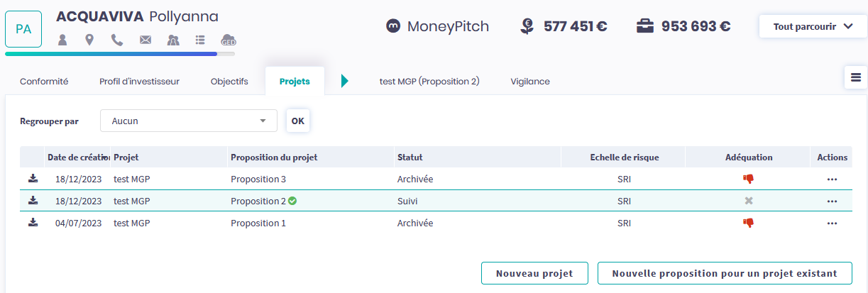The image size is (868, 293).
Task: Click the list view icon under client name
Action: [x=200, y=40]
